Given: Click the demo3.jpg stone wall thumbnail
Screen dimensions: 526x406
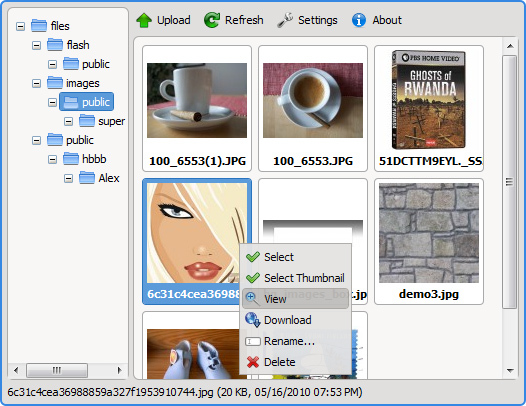Looking at the screenshot, I should pyautogui.click(x=429, y=233).
